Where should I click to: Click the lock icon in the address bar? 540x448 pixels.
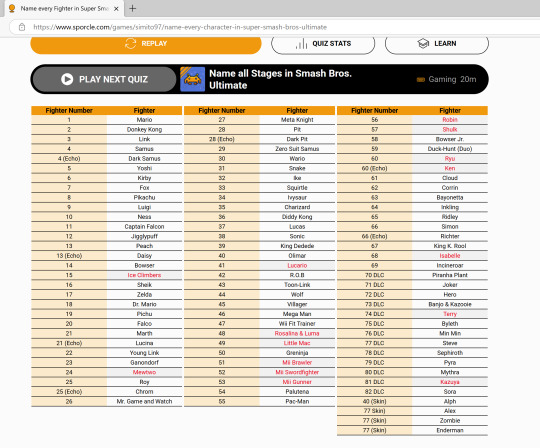(x=22, y=27)
